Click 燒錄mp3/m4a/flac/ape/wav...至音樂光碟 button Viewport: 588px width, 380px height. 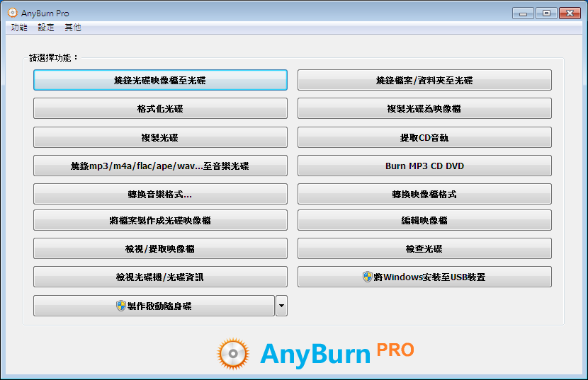click(x=161, y=166)
